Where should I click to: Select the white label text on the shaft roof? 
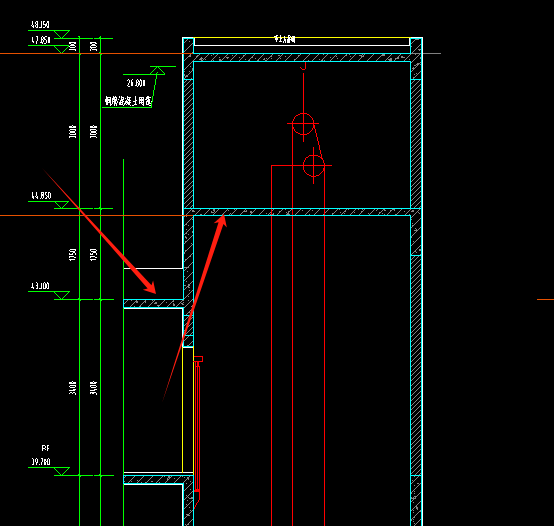tap(285, 39)
